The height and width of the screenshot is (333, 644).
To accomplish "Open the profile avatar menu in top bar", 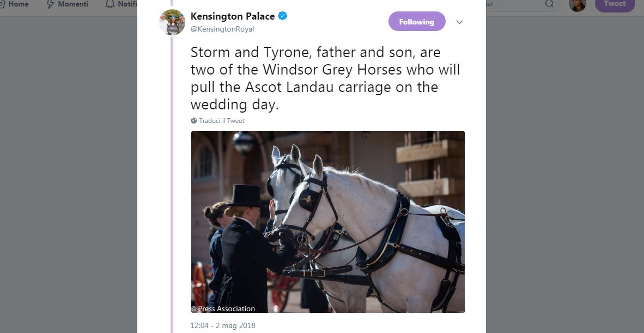I will (577, 4).
